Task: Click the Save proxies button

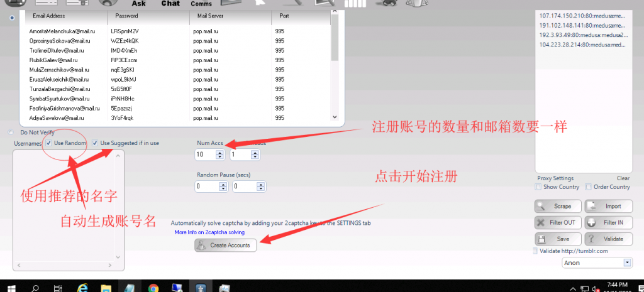Action: pyautogui.click(x=558, y=239)
